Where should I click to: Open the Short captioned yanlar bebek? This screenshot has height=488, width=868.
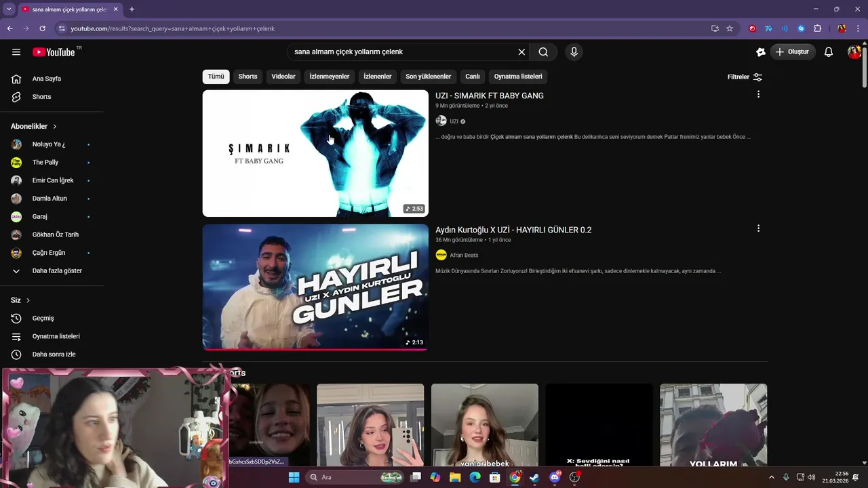pos(485,425)
